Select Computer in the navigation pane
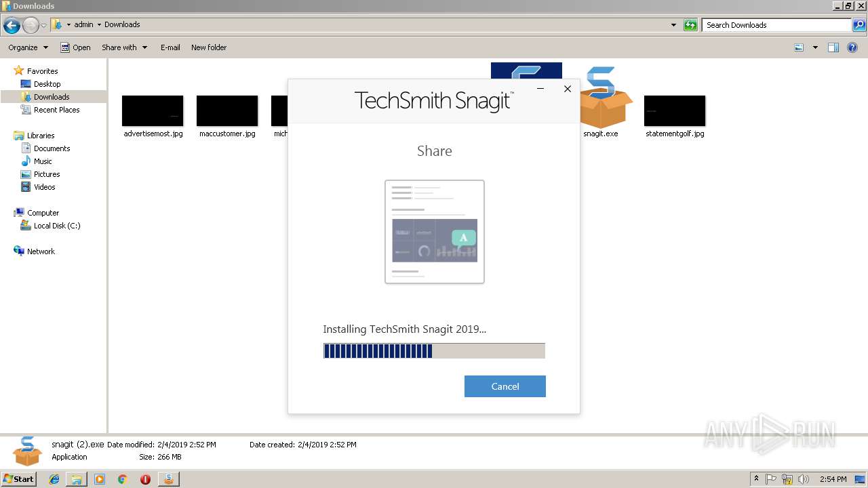This screenshot has height=488, width=868. click(x=43, y=213)
